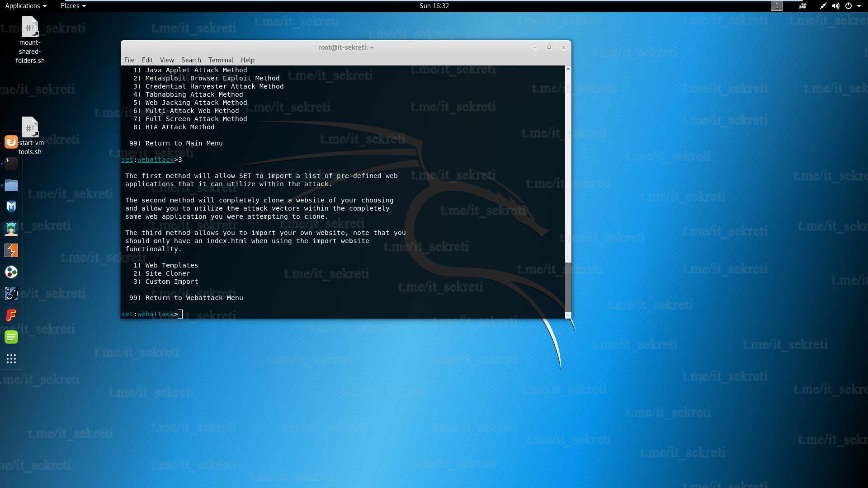The height and width of the screenshot is (488, 868).
Task: Launch Burp Suite from the dock
Action: (11, 250)
